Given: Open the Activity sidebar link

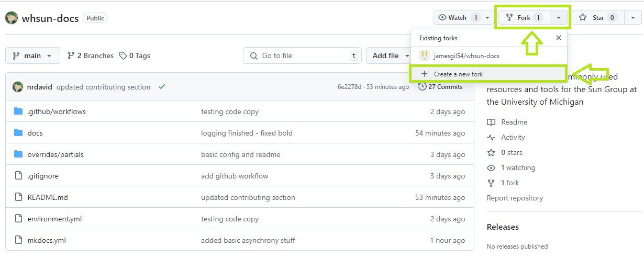Looking at the screenshot, I should tap(513, 137).
